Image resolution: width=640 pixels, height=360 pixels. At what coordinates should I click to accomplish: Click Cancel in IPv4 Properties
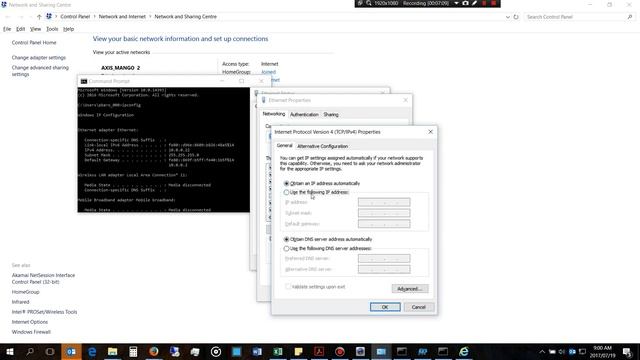click(x=418, y=307)
